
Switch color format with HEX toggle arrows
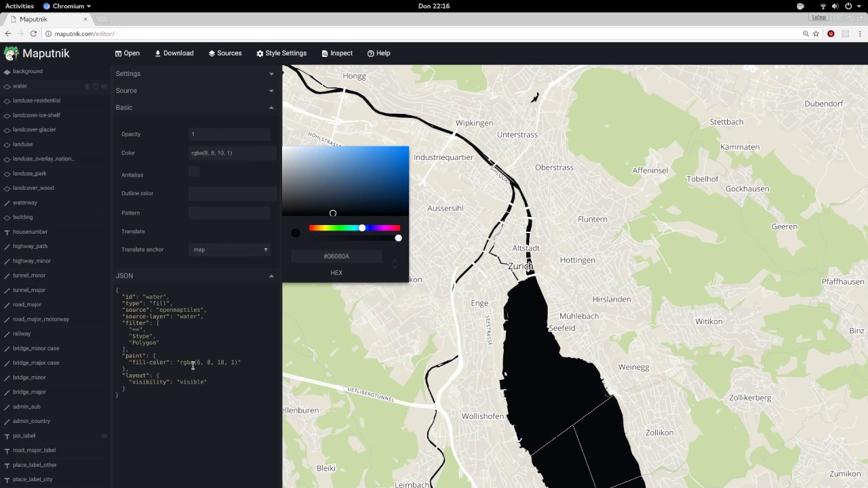coord(395,264)
